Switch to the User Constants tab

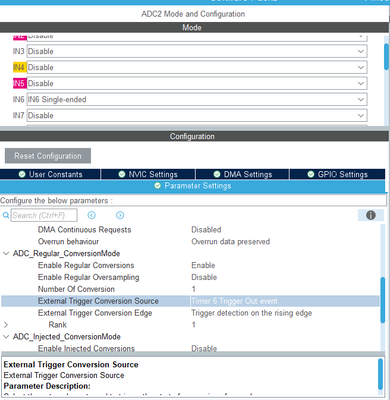(x=50, y=174)
